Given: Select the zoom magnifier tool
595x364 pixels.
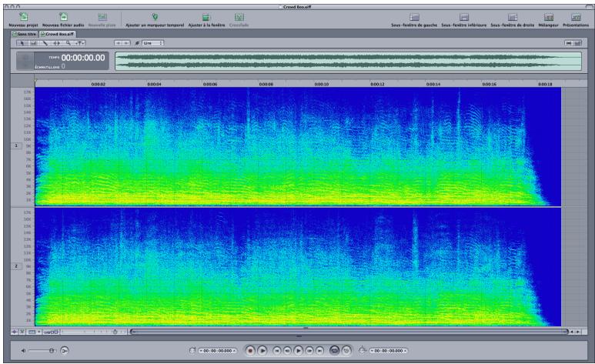Looking at the screenshot, I should 68,43.
